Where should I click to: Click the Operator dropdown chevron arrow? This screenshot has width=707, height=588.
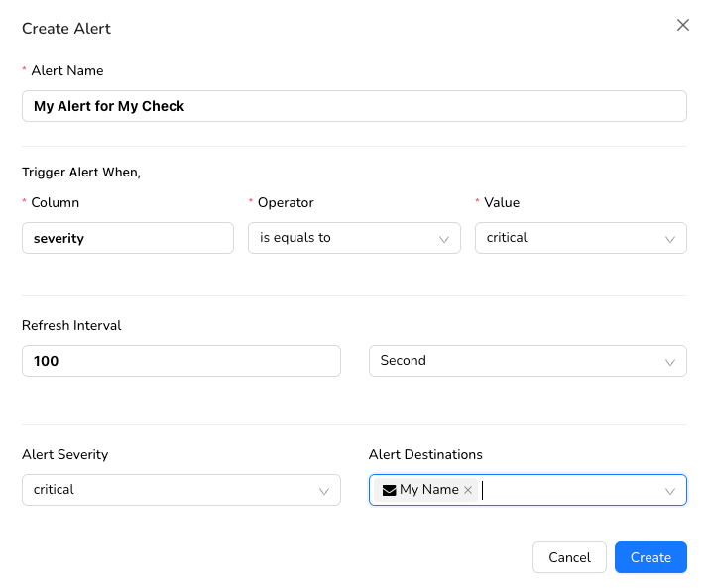coord(444,239)
